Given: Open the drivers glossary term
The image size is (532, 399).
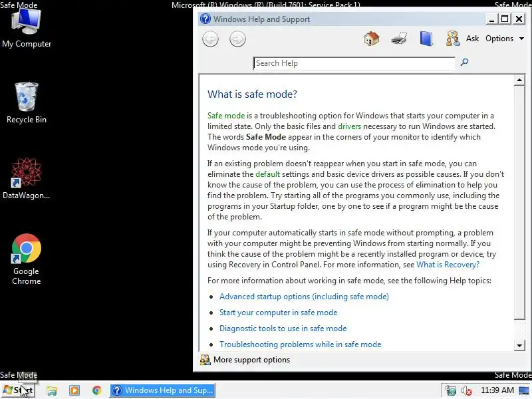Looking at the screenshot, I should (349, 126).
